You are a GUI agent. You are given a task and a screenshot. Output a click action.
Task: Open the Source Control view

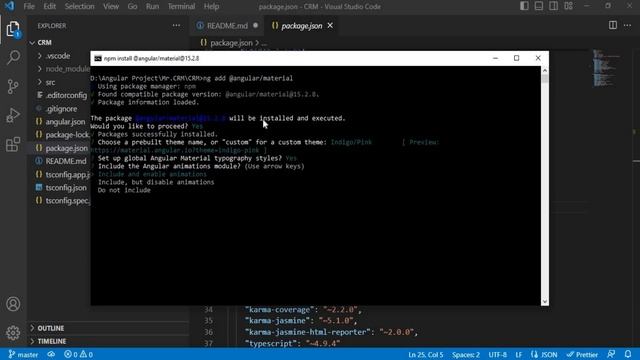click(x=13, y=86)
